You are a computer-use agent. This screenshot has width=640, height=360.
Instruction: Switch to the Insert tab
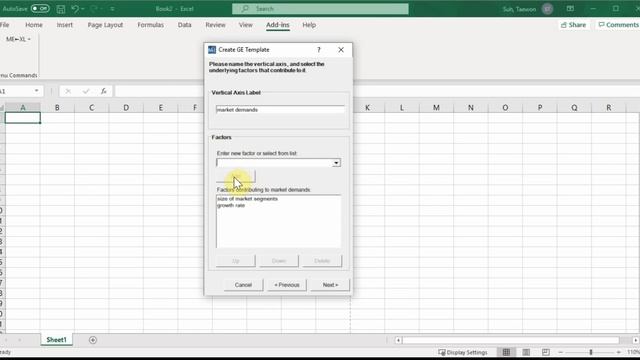point(64,25)
